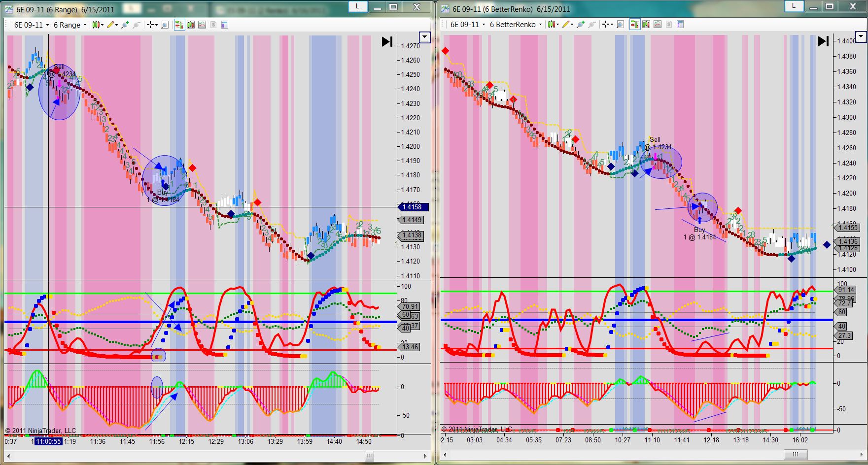This screenshot has width=868, height=465.
Task: Toggle the L link button on Range window
Action: coord(358,6)
